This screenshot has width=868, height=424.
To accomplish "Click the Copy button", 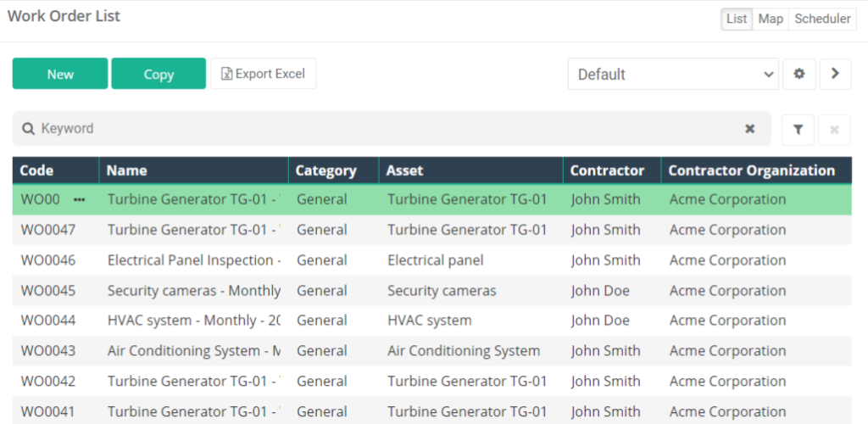I will 159,74.
